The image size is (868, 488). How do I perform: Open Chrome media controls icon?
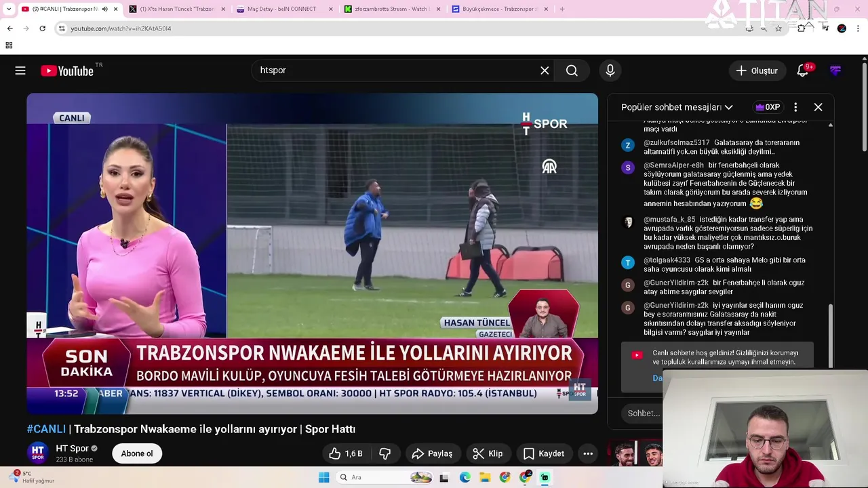tap(825, 28)
